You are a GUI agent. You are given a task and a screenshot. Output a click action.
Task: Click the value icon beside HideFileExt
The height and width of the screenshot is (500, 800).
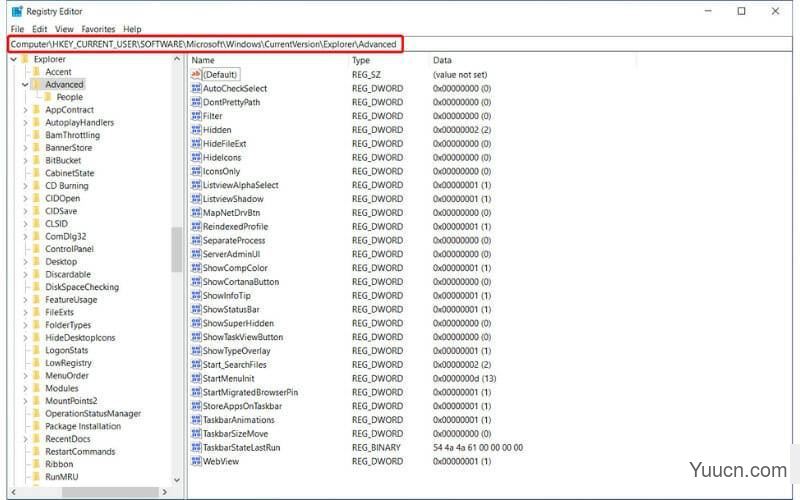pos(196,143)
